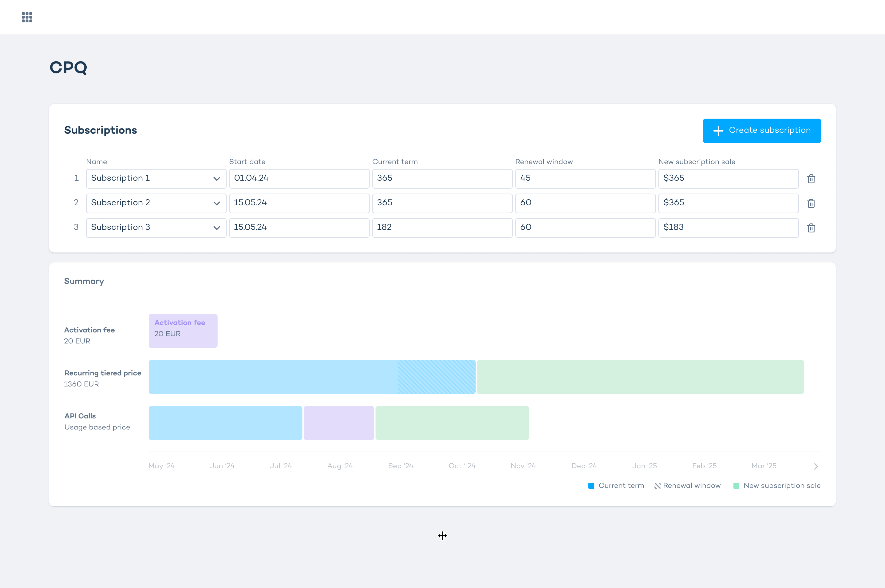
Task: Click the Current term legend blue swatch
Action: pyautogui.click(x=591, y=486)
